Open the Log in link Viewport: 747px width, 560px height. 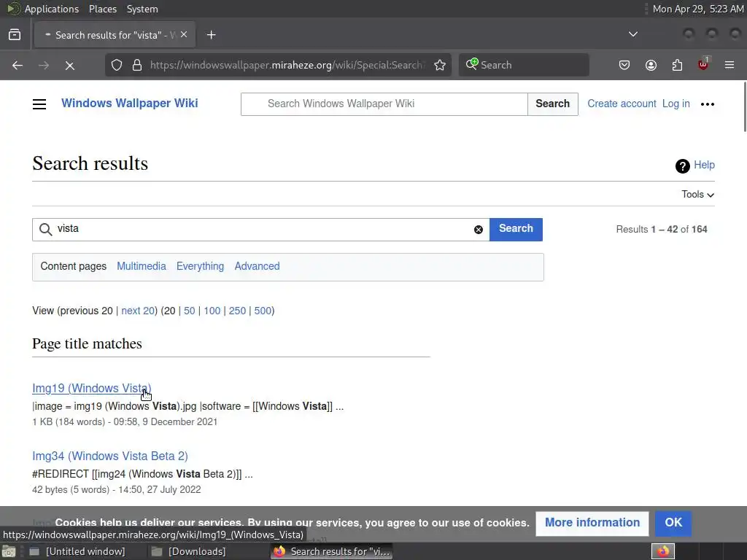(x=676, y=104)
